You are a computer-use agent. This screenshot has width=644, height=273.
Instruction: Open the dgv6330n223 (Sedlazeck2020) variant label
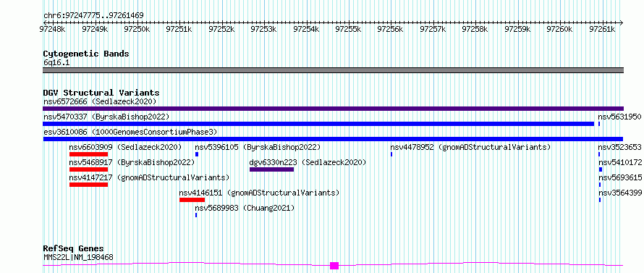308,162
